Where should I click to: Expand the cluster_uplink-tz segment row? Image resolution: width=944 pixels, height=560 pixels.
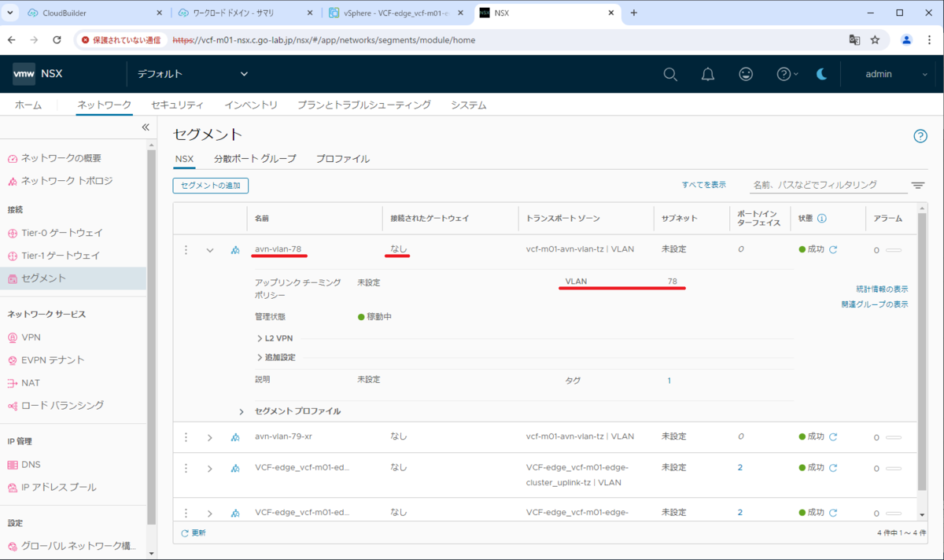point(210,469)
